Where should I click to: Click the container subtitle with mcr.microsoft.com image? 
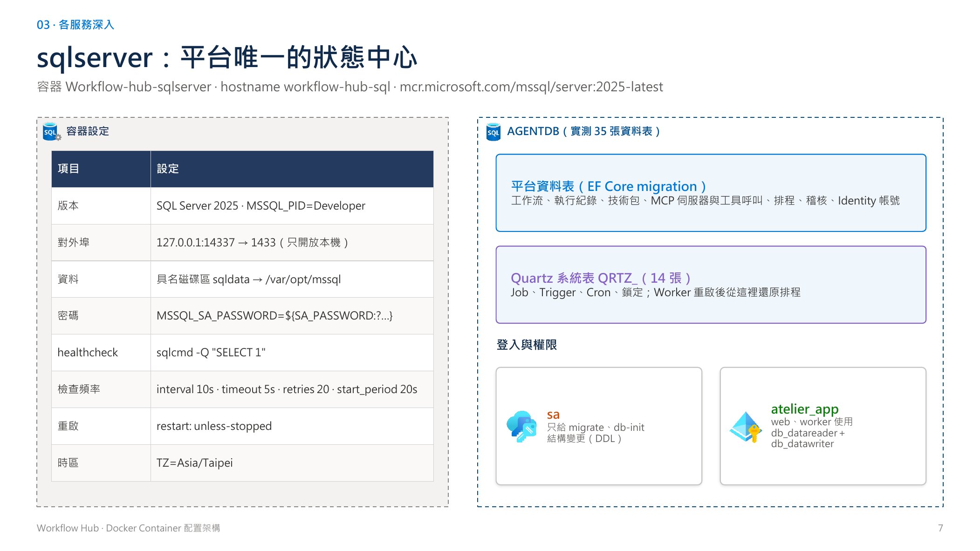[350, 87]
